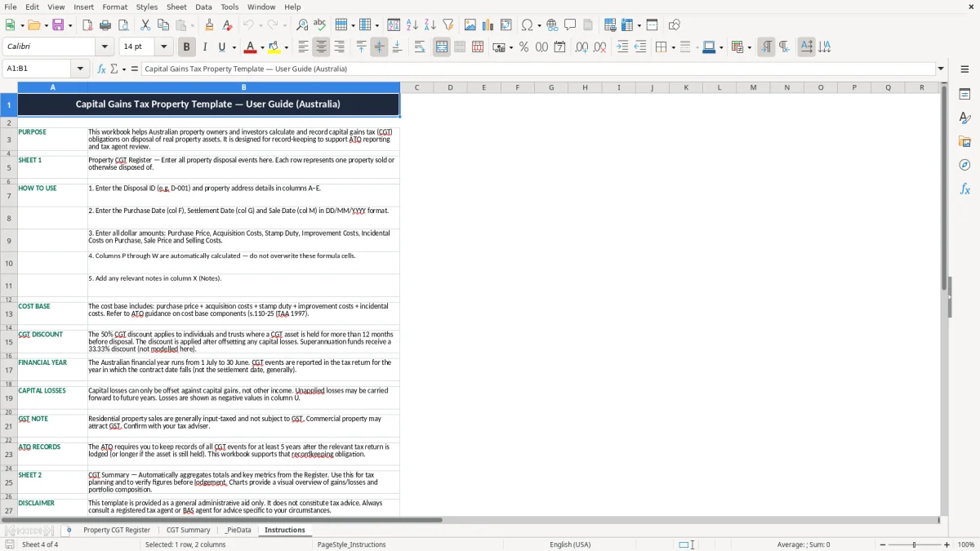
Task: Toggle Wrap Text for the cell
Action: pyautogui.click(x=419, y=47)
